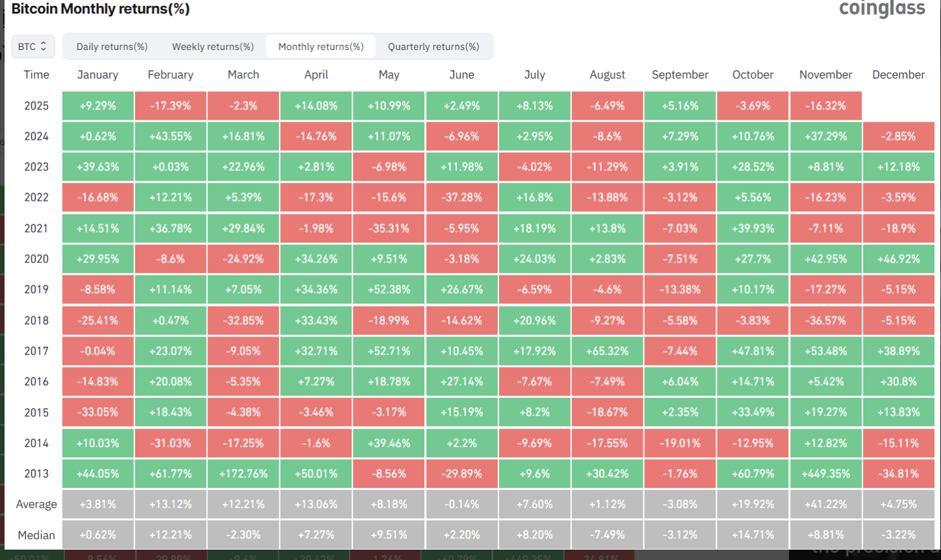Click the Median August -7.49% cell
This screenshot has width=941, height=560.
point(607,535)
